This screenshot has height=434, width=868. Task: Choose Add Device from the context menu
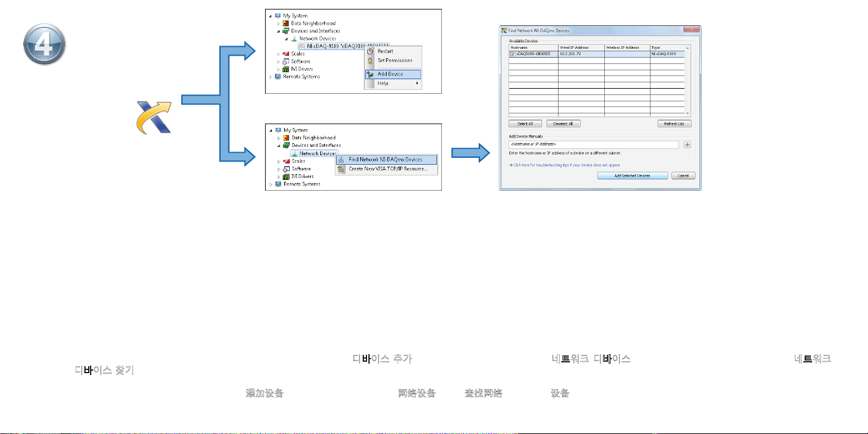[390, 74]
